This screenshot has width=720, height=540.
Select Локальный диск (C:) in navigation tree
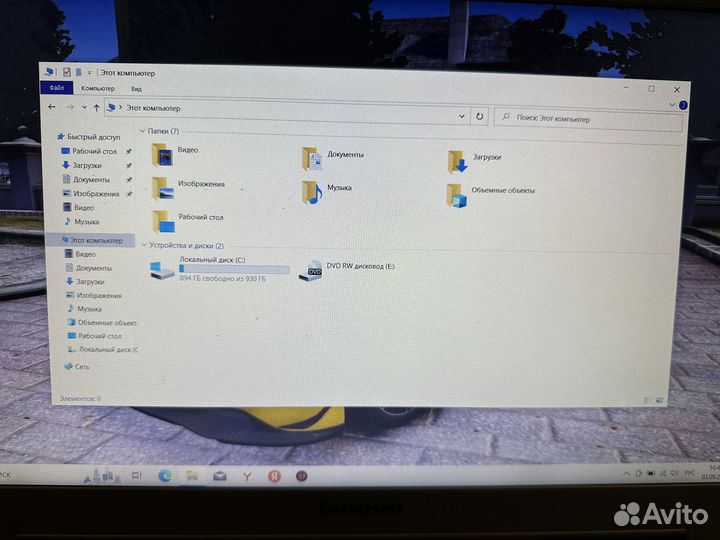[x=102, y=349]
